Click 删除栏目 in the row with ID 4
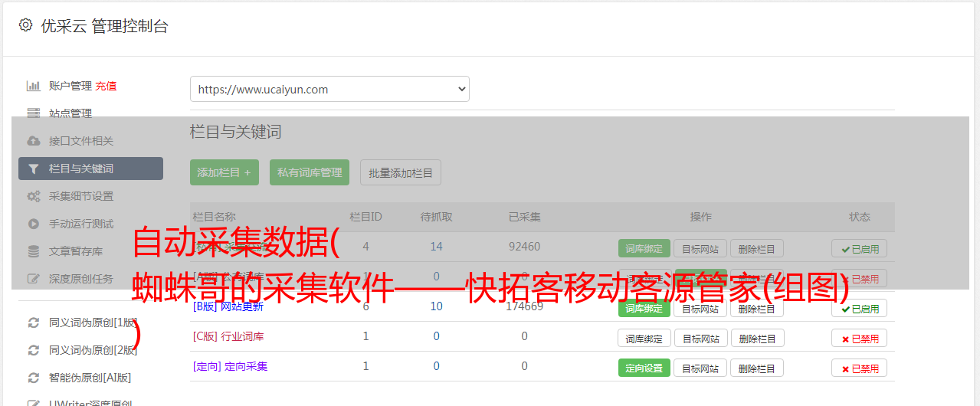This screenshot has width=980, height=406. pos(757,248)
